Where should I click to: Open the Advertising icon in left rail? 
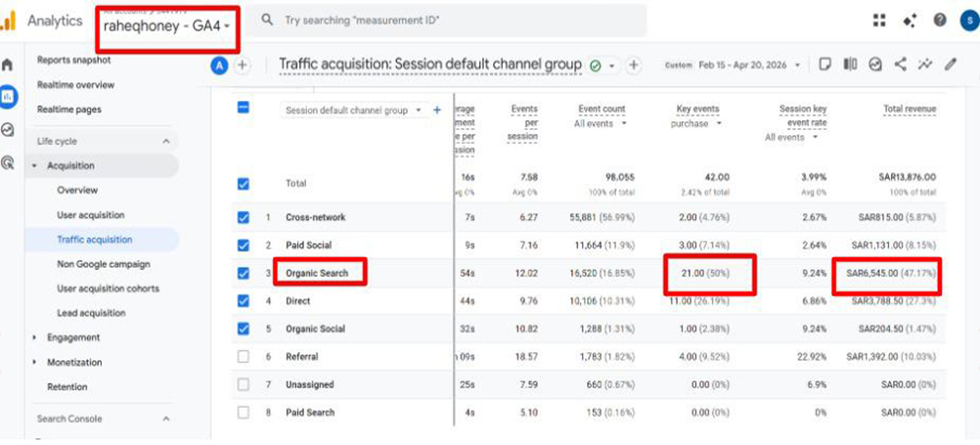(8, 162)
